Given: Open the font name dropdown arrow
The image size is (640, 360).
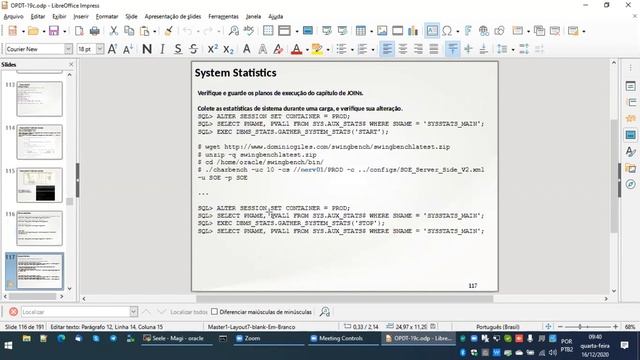Looking at the screenshot, I should click(68, 49).
